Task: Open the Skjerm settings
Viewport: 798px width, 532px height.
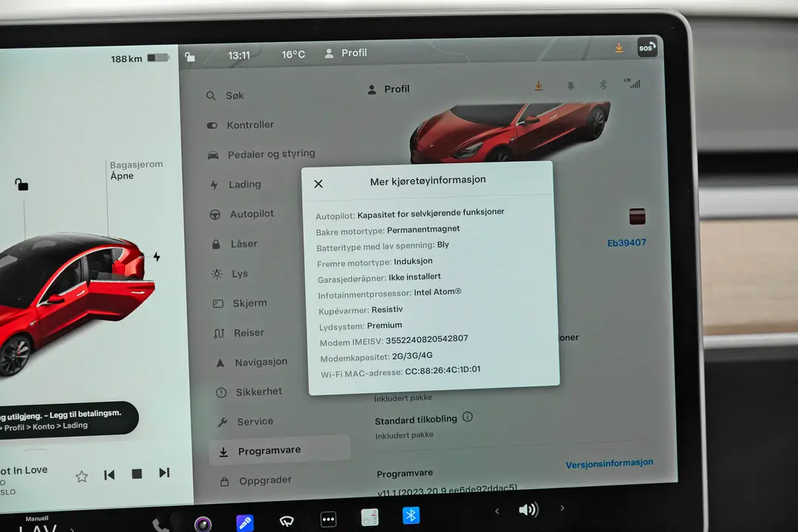Action: tap(239, 304)
